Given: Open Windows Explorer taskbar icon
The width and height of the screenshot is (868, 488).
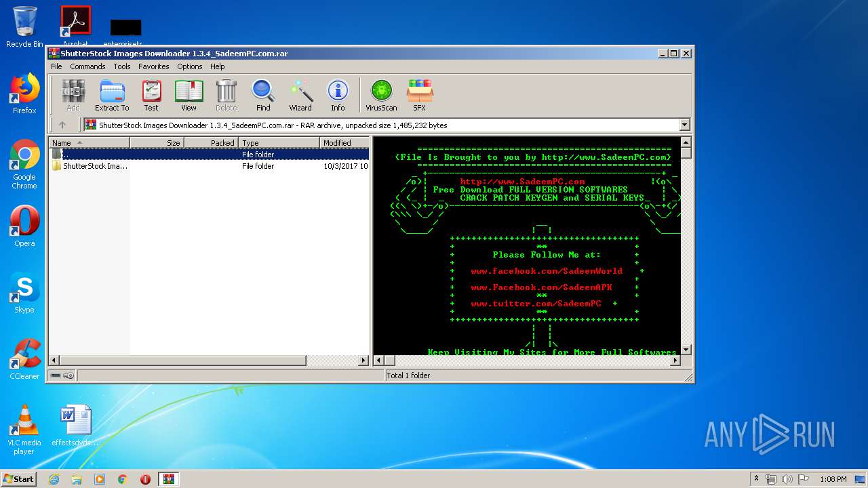Looking at the screenshot, I should click(77, 479).
